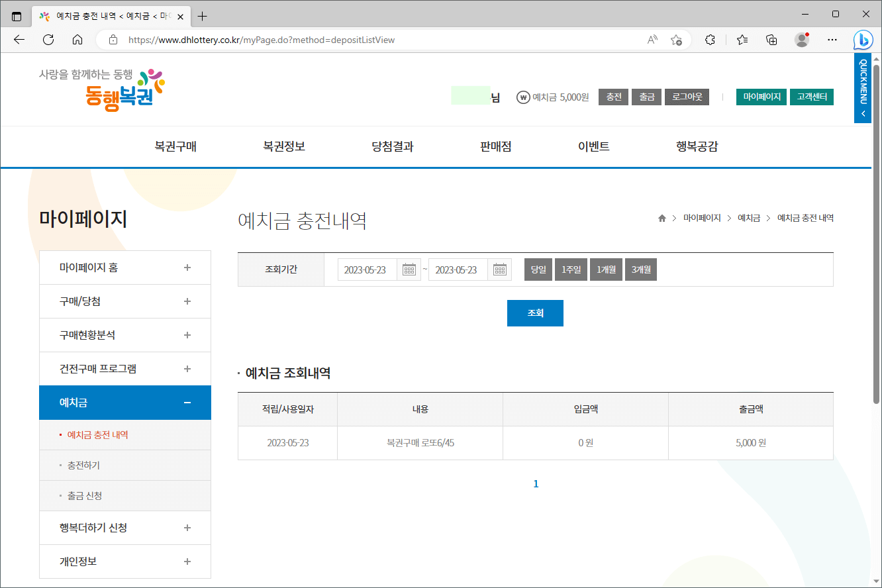The image size is (882, 588).
Task: Collapse the 예치금 sidebar section
Action: coord(188,402)
